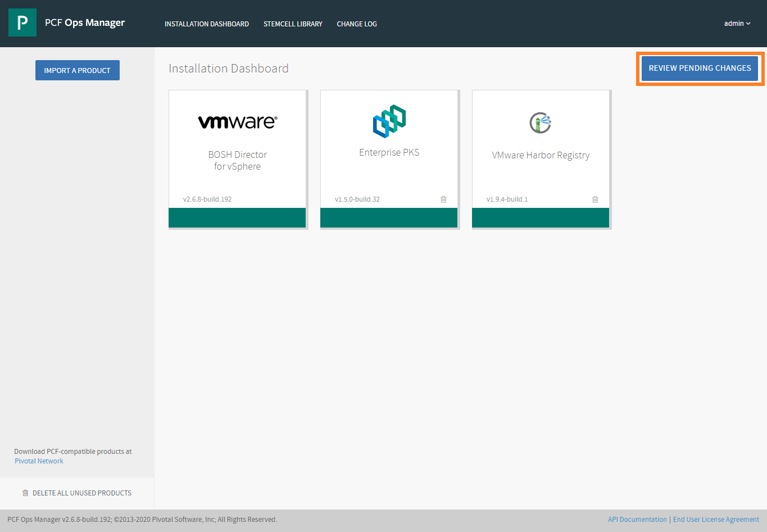Open the Installation Dashboard nav item
The width and height of the screenshot is (767, 532).
206,24
